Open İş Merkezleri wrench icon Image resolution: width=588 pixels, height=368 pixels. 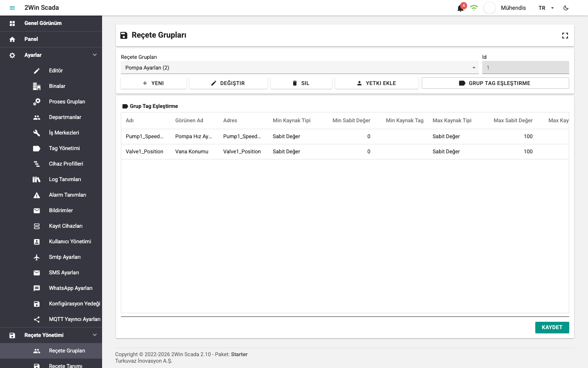point(37,133)
